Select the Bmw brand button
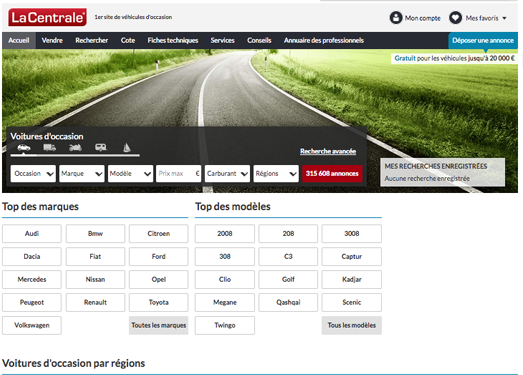Image resolution: width=523 pixels, height=375 pixels. point(95,234)
